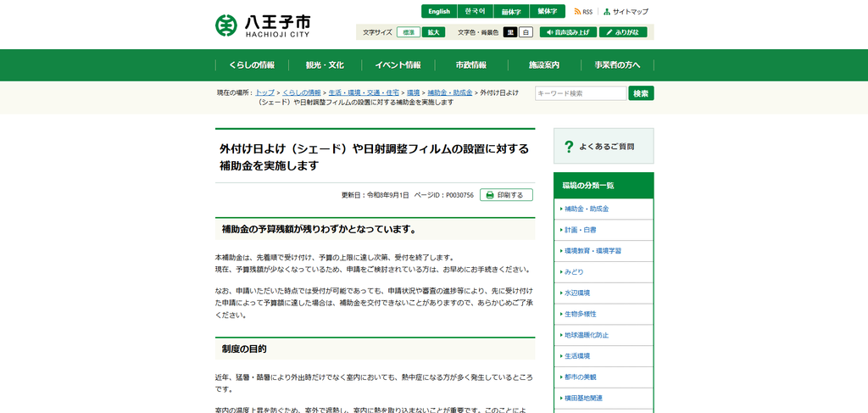The height and width of the screenshot is (413, 868).
Task: Click the 検索 search button
Action: click(x=641, y=93)
